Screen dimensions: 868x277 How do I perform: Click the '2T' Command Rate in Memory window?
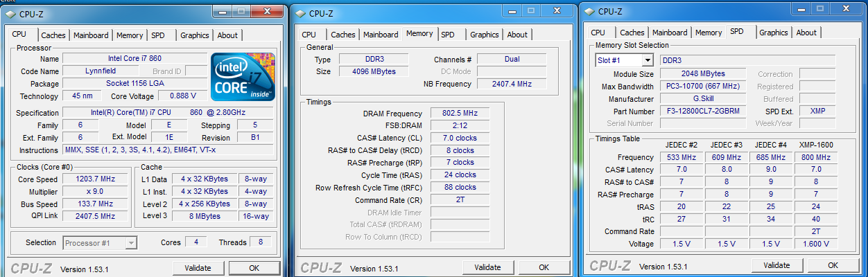click(x=460, y=200)
